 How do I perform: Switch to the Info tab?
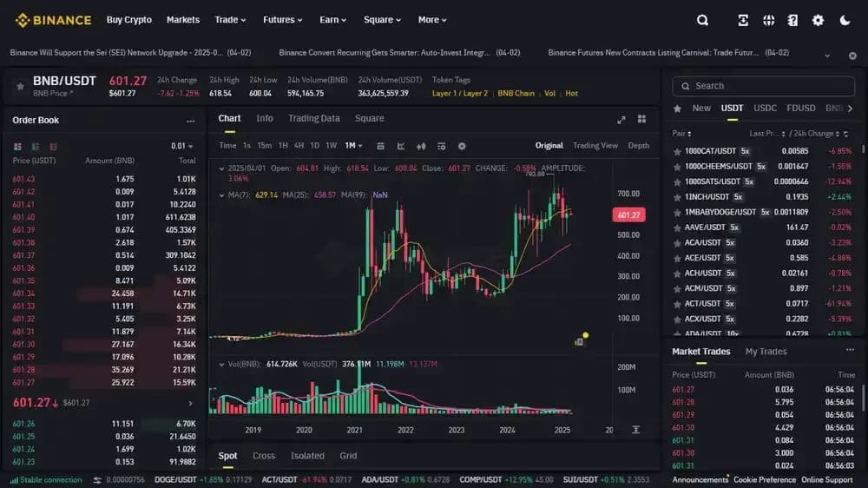265,119
